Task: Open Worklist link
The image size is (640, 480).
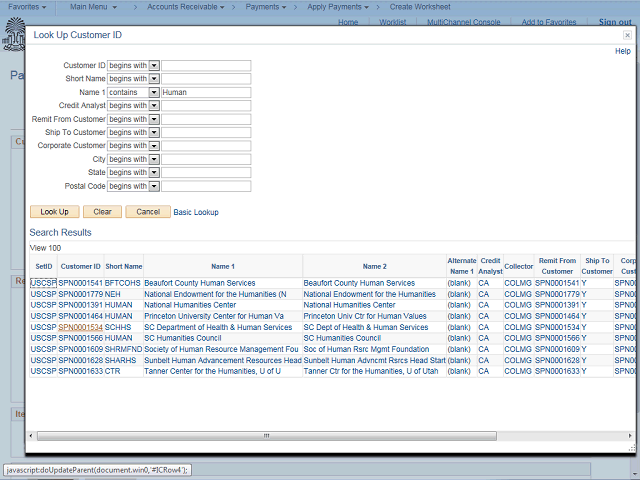Action: tap(393, 22)
